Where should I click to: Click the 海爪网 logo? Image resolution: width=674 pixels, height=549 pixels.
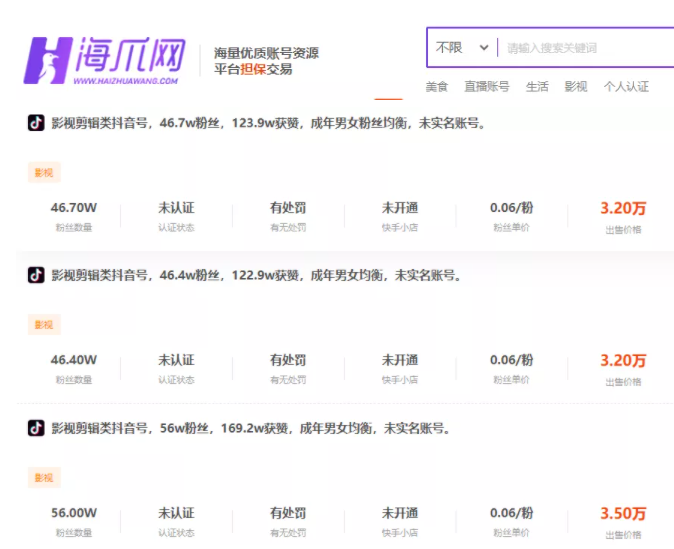pyautogui.click(x=104, y=60)
